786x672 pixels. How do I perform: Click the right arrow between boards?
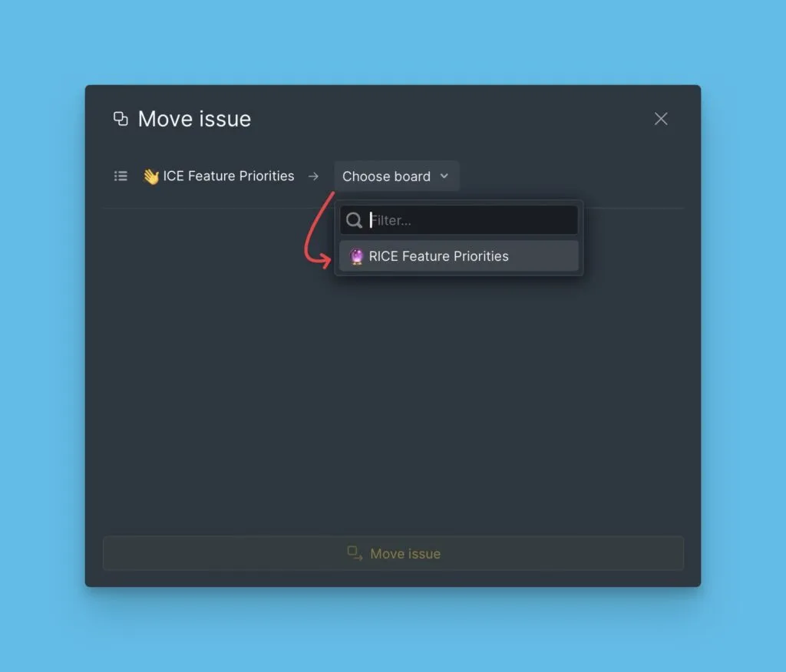(x=313, y=176)
